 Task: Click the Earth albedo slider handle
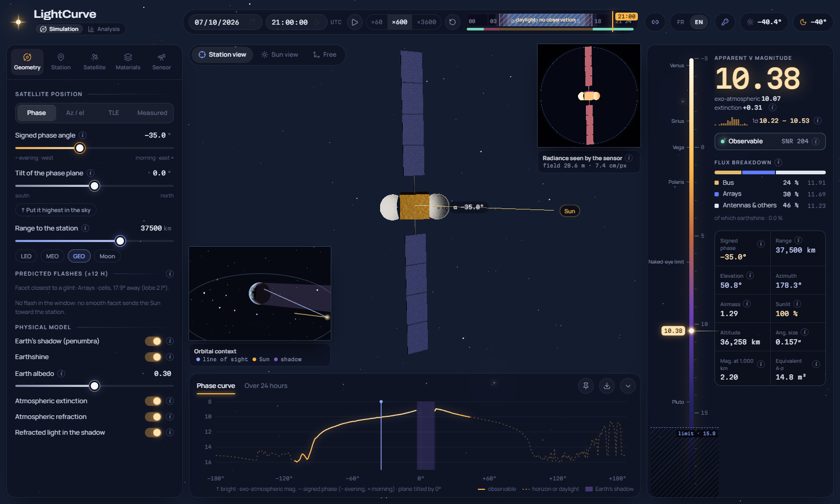tap(94, 386)
